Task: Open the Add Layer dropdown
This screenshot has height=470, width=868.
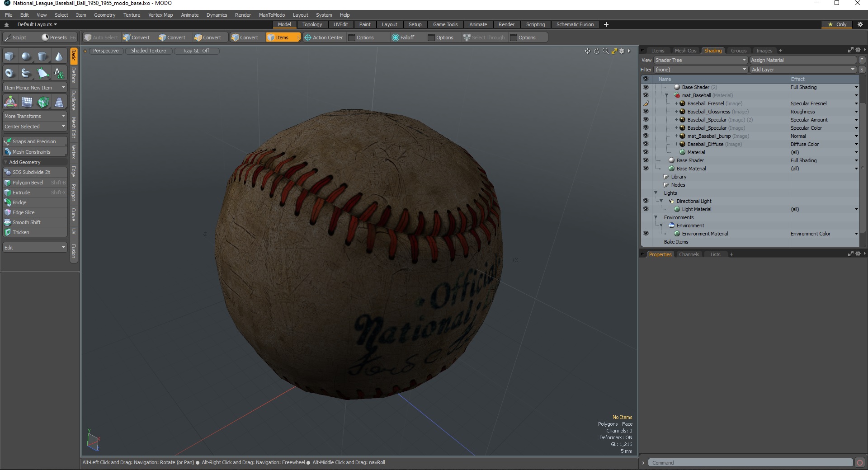Action: coord(803,70)
